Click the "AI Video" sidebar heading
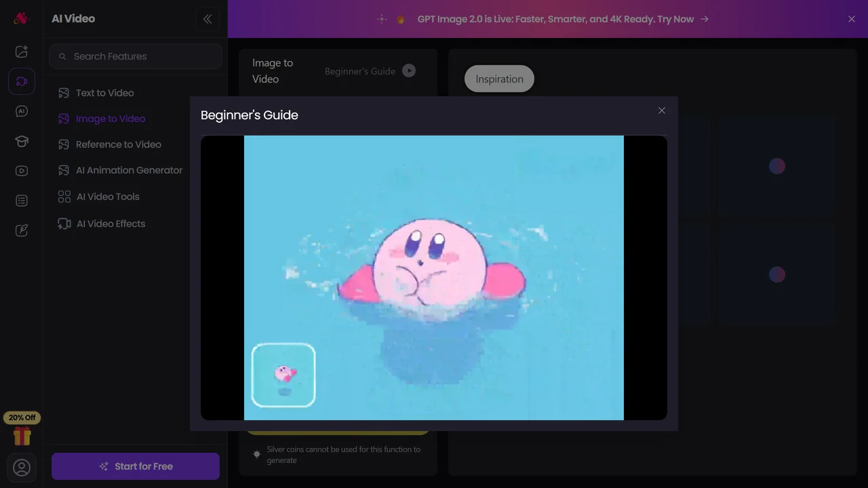The width and height of the screenshot is (868, 488). (x=73, y=19)
